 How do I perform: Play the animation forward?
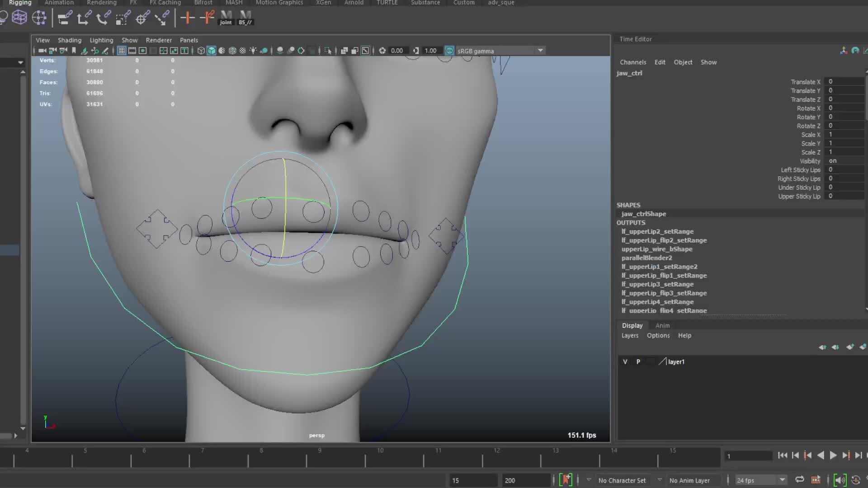pyautogui.click(x=833, y=455)
